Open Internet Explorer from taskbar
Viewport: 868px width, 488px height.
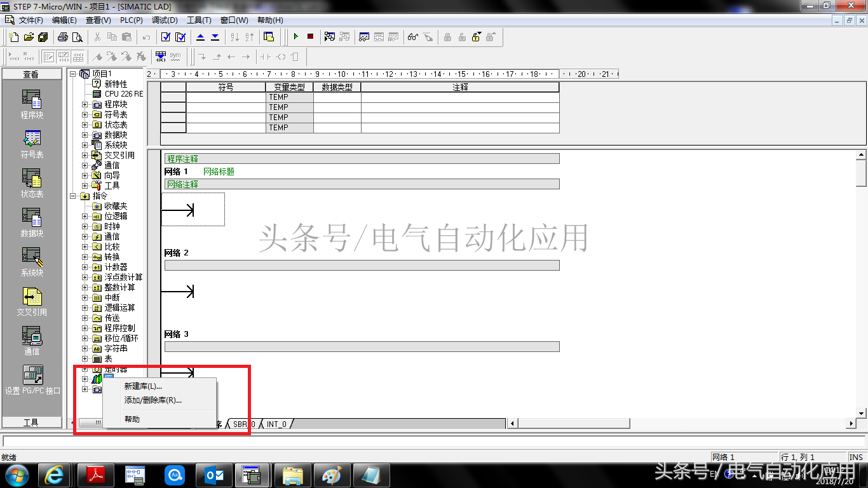pyautogui.click(x=55, y=475)
